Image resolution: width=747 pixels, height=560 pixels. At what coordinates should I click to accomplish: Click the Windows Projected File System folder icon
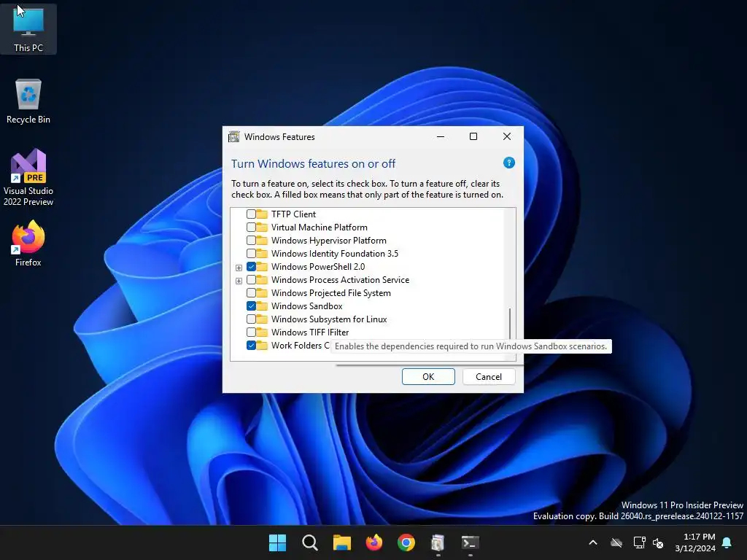(262, 293)
